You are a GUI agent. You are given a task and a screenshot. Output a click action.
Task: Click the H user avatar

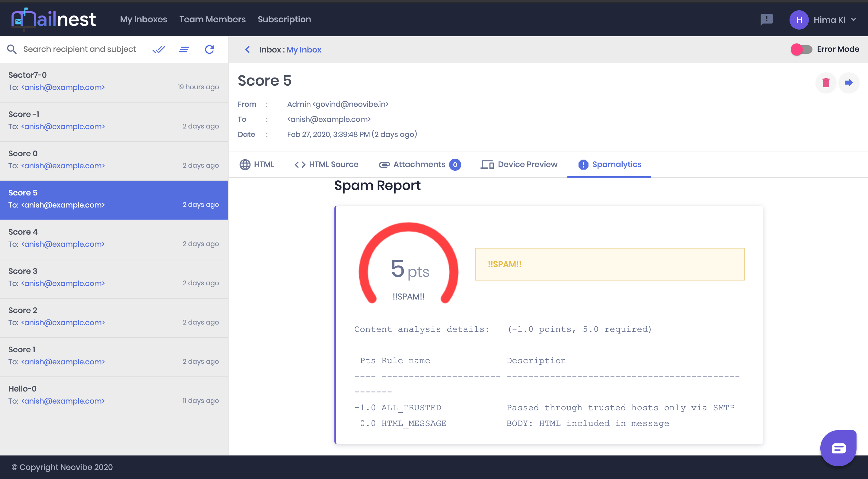pos(799,20)
